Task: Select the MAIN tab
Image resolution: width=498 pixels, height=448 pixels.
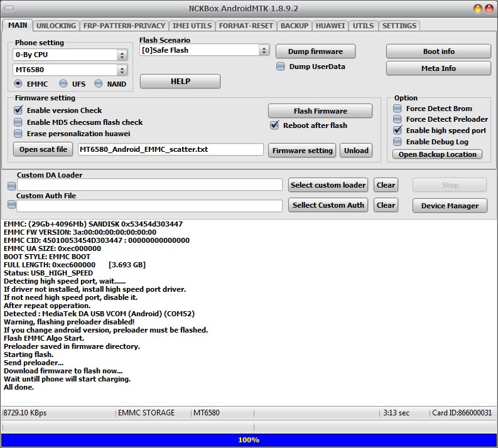Action: point(18,25)
